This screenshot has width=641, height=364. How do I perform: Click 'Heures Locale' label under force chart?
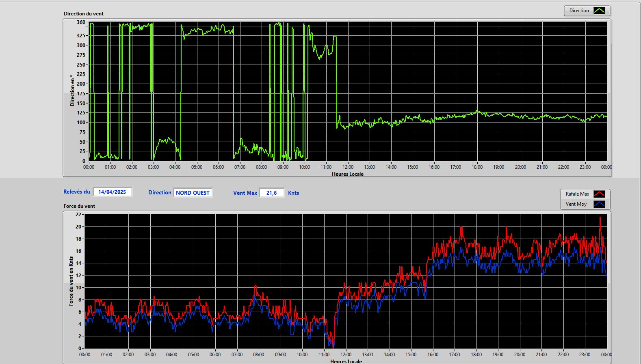coord(346,361)
